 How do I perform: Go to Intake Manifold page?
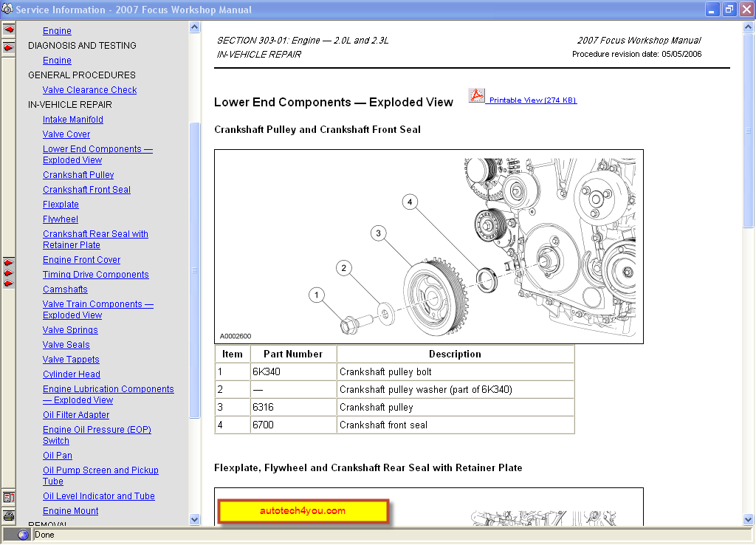point(73,120)
